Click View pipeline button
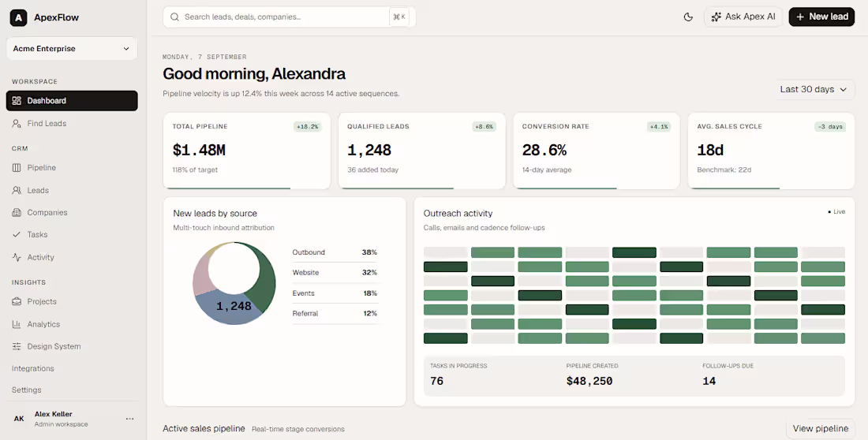 pyautogui.click(x=821, y=428)
